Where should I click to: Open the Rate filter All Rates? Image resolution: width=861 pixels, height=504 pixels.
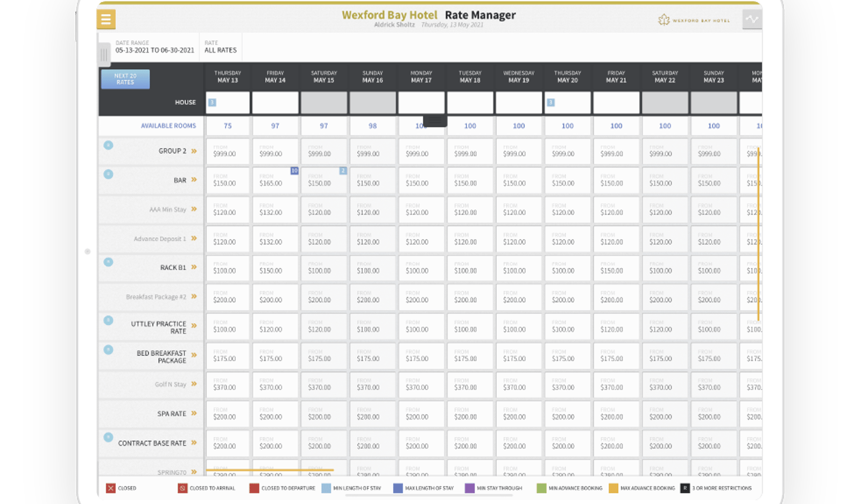point(221,47)
